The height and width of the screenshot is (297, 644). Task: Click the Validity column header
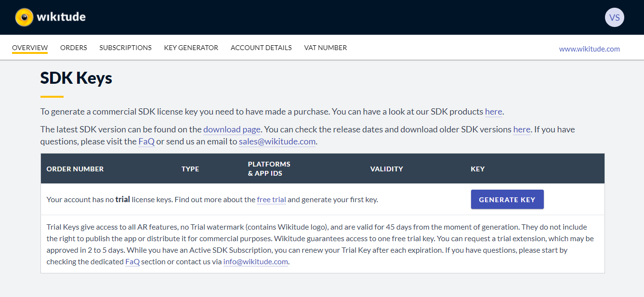tap(387, 169)
